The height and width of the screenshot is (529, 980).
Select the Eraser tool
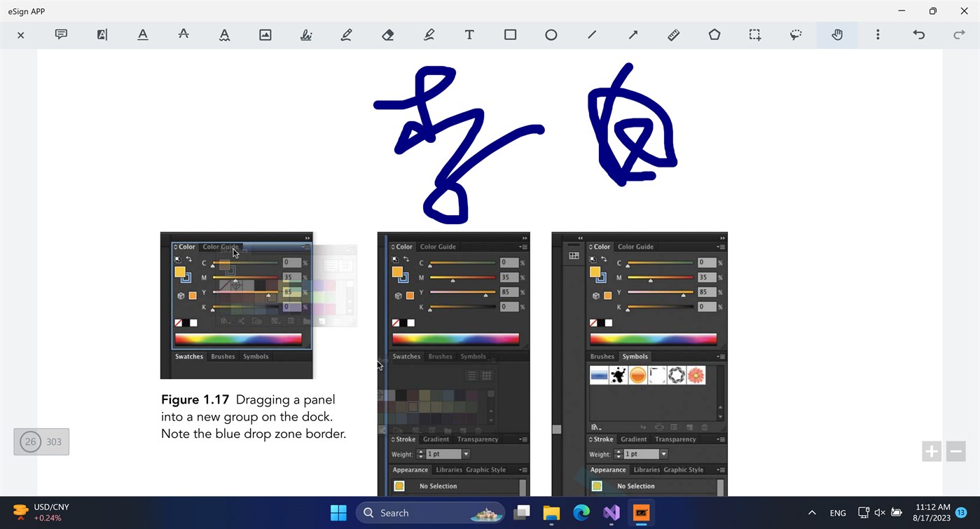pos(387,34)
